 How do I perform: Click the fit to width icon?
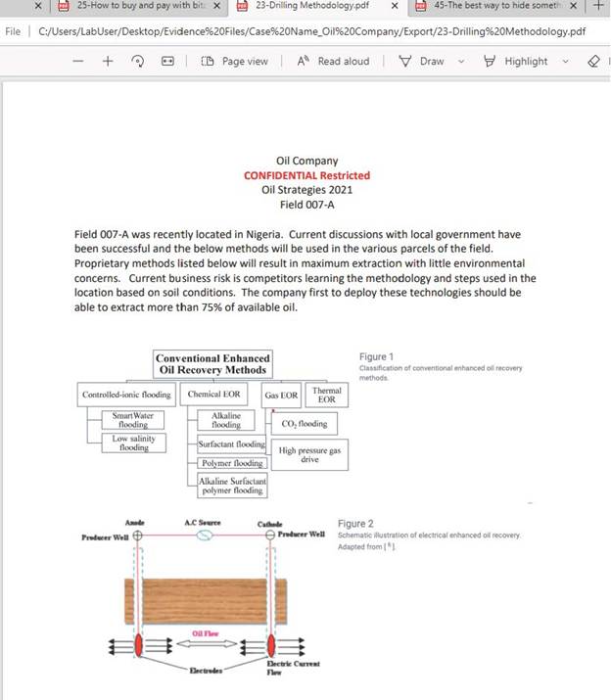(167, 61)
